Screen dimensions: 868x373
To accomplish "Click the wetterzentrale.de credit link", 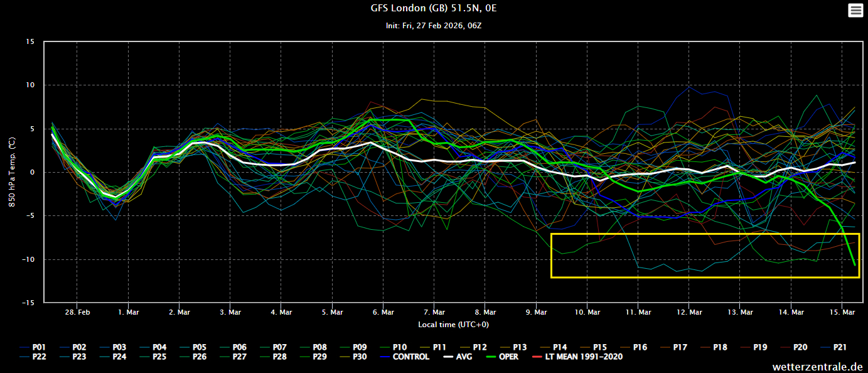I will (x=816, y=367).
